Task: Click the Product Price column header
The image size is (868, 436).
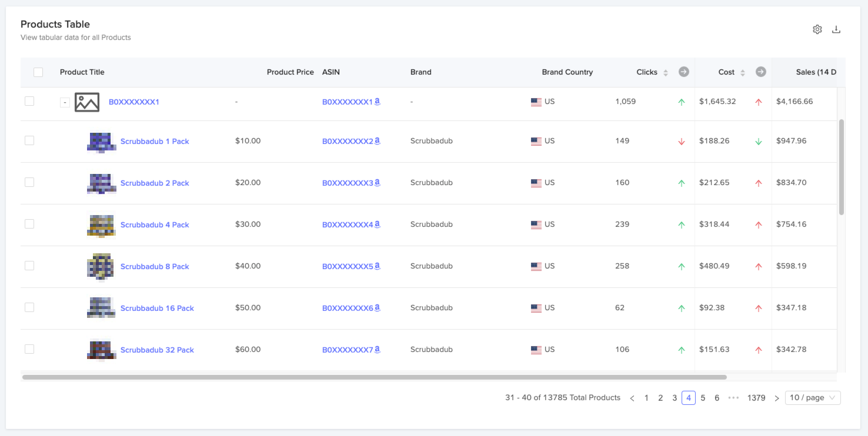Action: pos(291,72)
